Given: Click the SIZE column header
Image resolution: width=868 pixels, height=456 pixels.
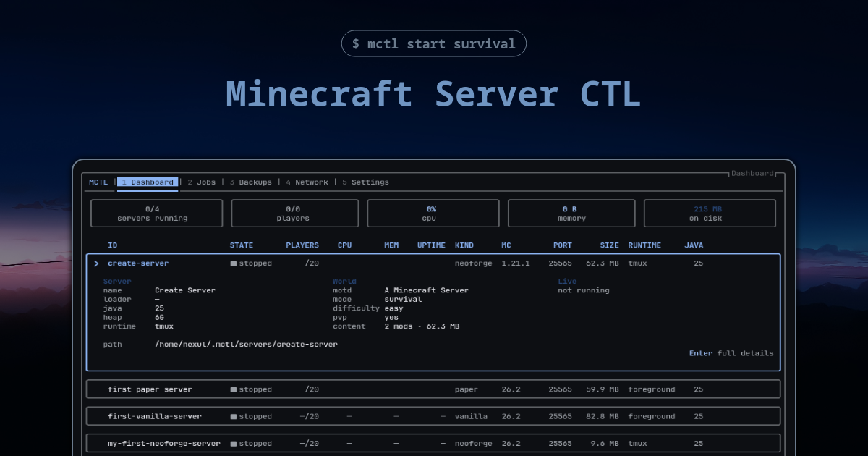Looking at the screenshot, I should pos(610,245).
